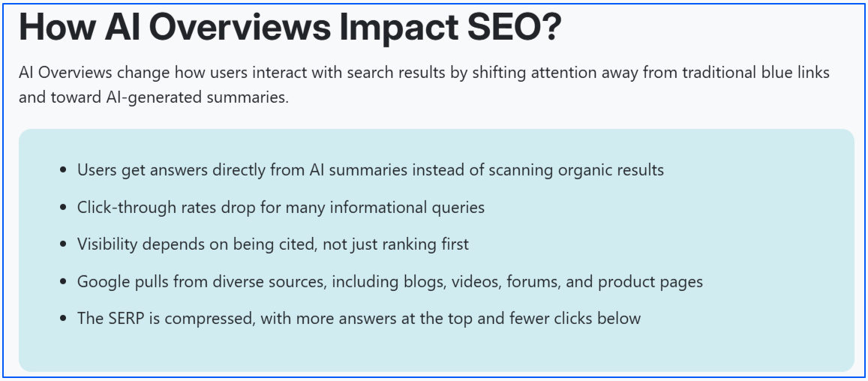Click the bullet about click-through rates dropping
The image size is (868, 381).
(281, 208)
